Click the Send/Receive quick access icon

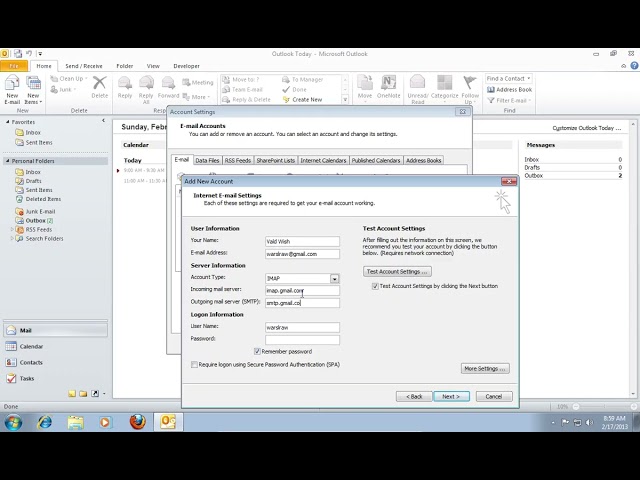(x=18, y=53)
